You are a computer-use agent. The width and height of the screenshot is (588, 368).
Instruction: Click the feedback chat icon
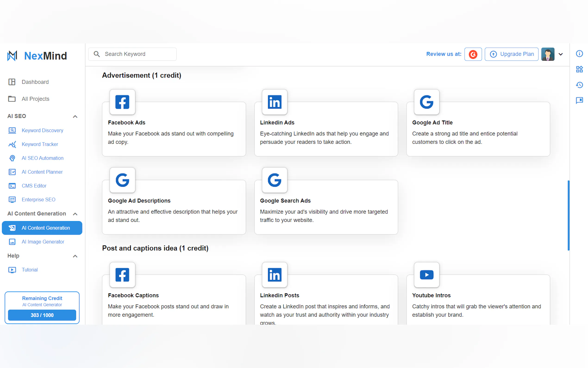(579, 100)
